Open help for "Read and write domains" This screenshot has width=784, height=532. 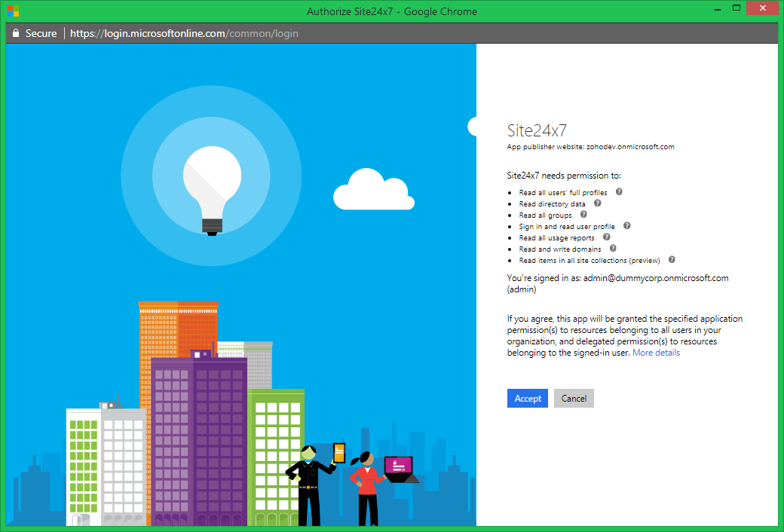click(x=612, y=249)
